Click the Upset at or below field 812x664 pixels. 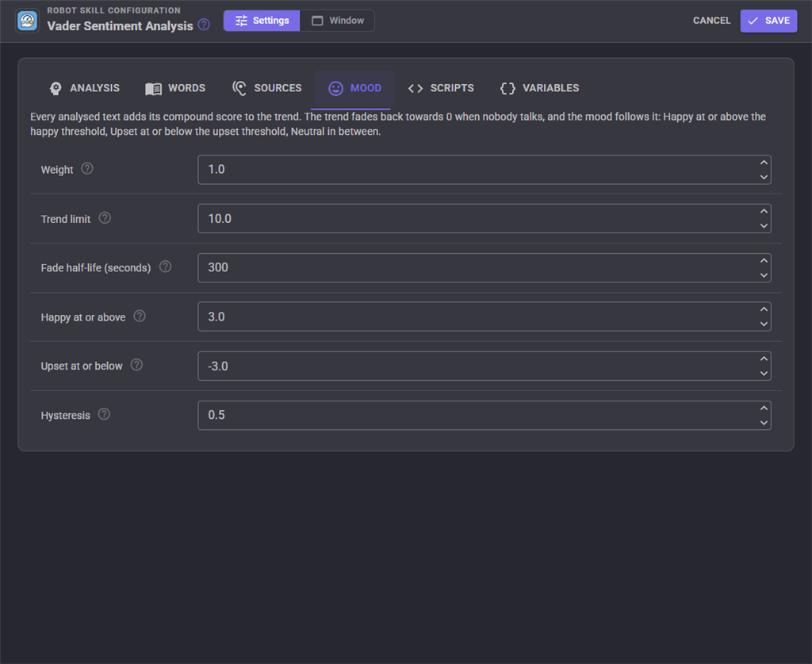tap(485, 367)
